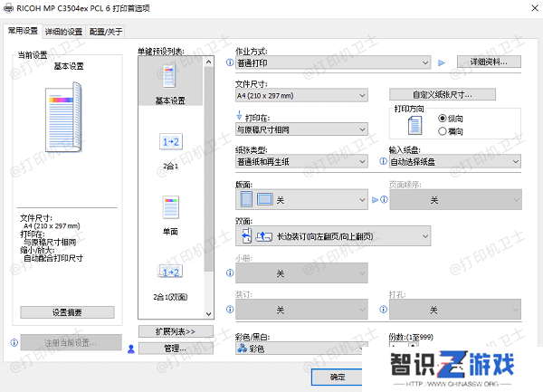Viewport: 543px width, 392px height.
Task: Select 横向 orientation radio button
Action: click(x=442, y=131)
